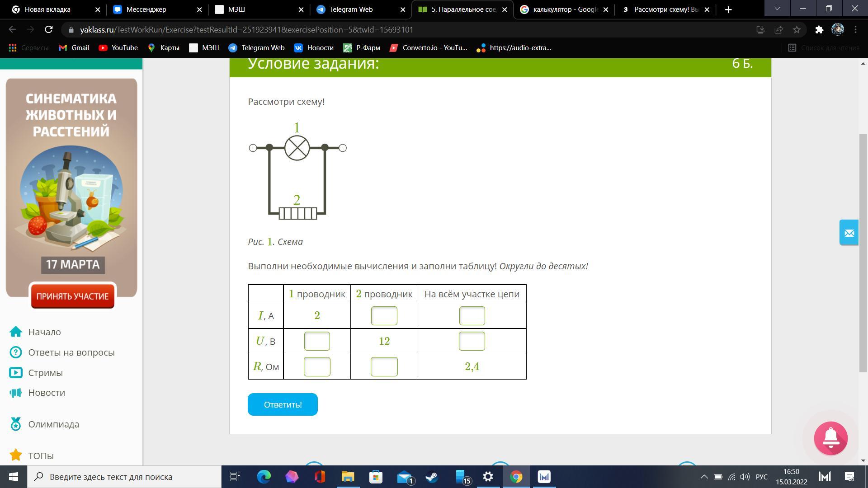The height and width of the screenshot is (488, 868).
Task: Expand the tab search dropdown arrow
Action: pyautogui.click(x=777, y=9)
